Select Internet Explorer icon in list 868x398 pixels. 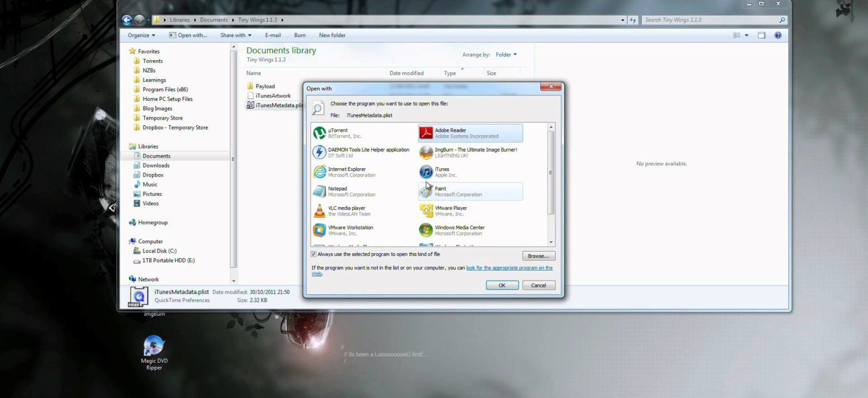[x=319, y=172]
